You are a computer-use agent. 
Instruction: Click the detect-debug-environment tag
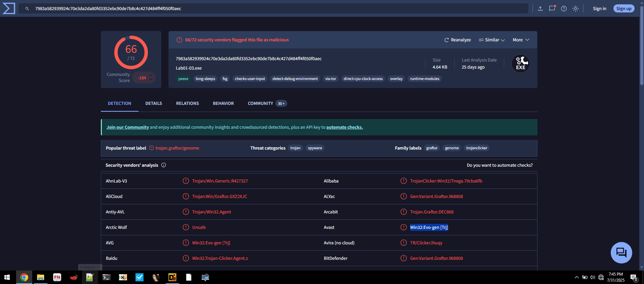pos(295,79)
